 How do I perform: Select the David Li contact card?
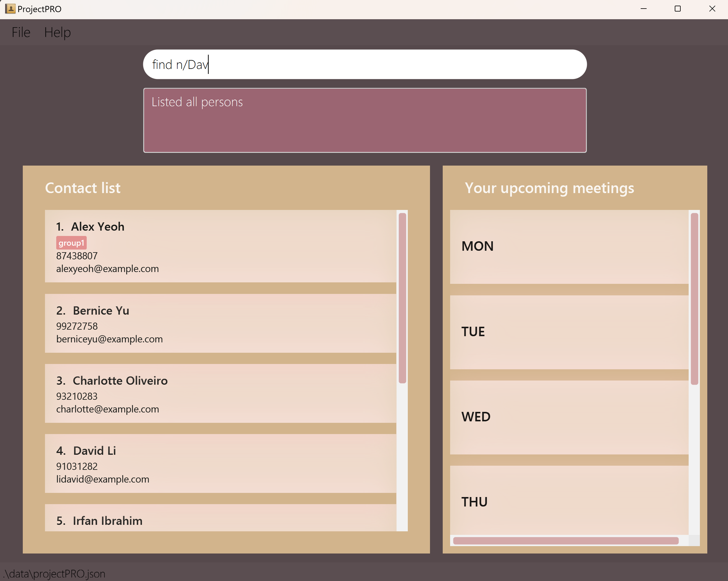click(220, 464)
